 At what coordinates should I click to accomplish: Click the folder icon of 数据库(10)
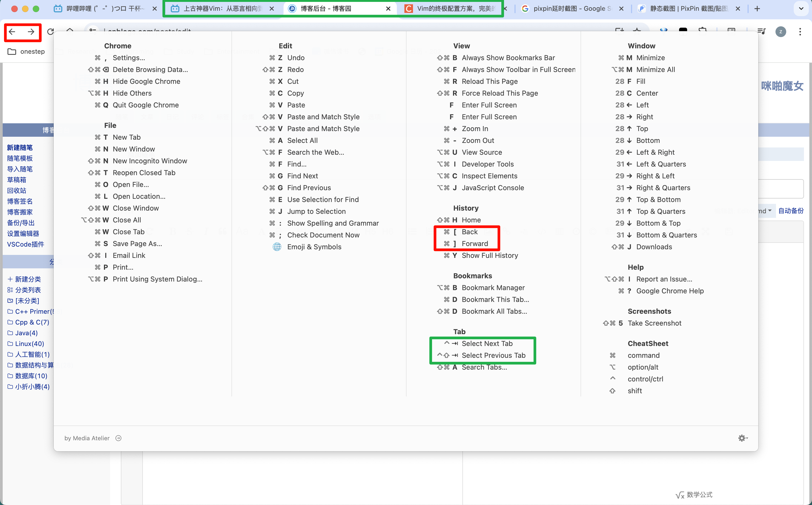tap(10, 376)
